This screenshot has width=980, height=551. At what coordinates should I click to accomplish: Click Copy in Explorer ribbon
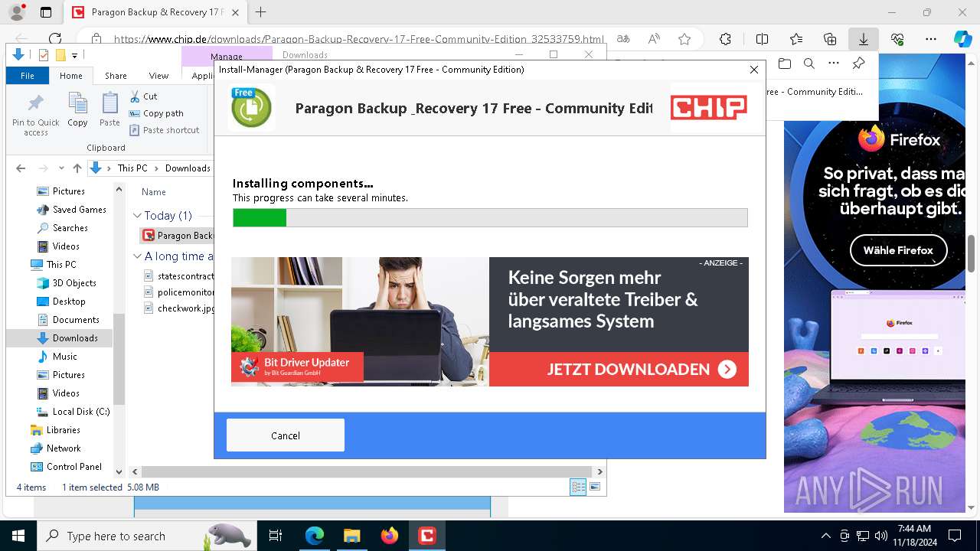point(77,109)
